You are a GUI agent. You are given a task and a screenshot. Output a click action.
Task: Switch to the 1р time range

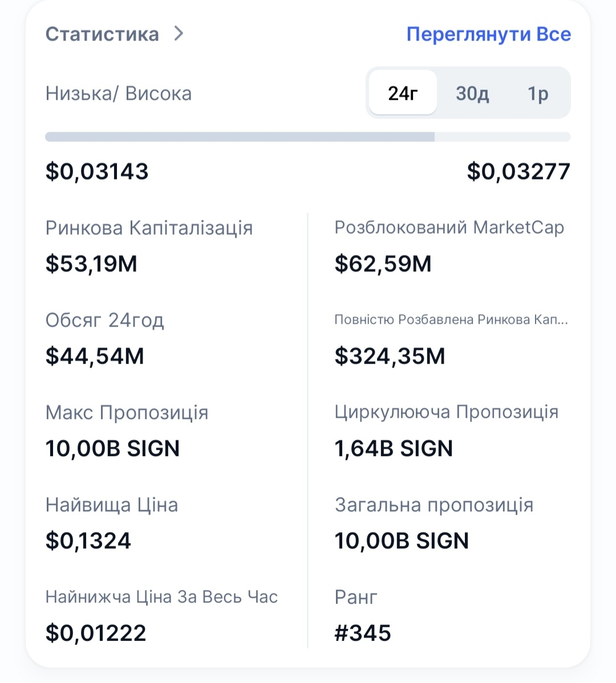coord(537,93)
